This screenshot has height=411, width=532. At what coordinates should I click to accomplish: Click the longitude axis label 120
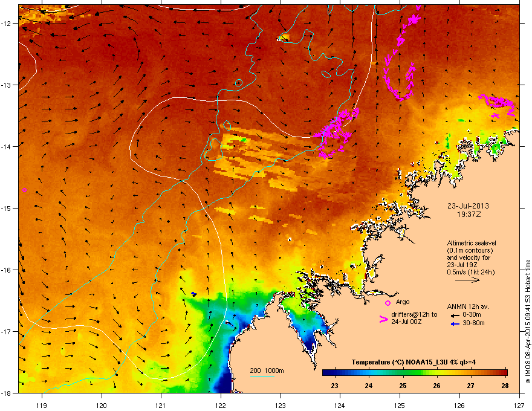[102, 405]
